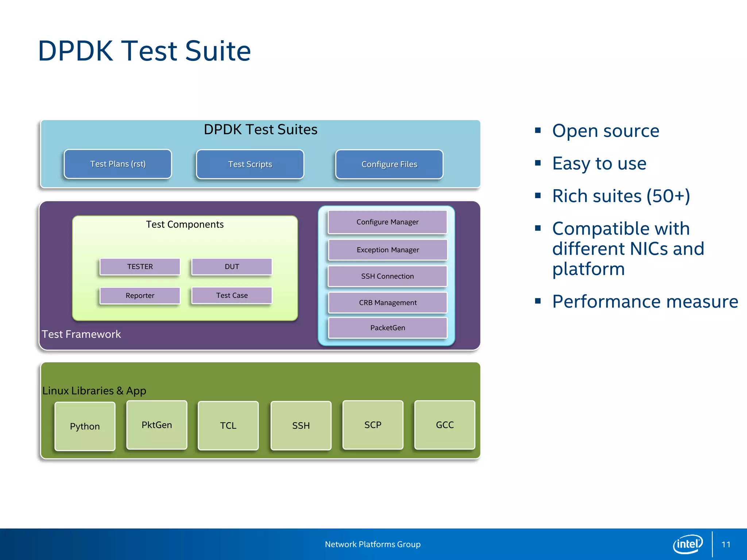This screenshot has width=747, height=560.
Task: Select the Configure Manager box
Action: (x=387, y=222)
